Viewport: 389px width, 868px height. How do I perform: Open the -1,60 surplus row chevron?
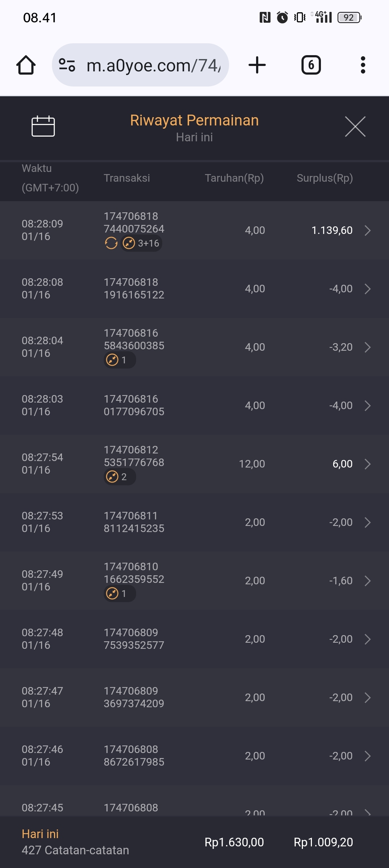point(367,581)
